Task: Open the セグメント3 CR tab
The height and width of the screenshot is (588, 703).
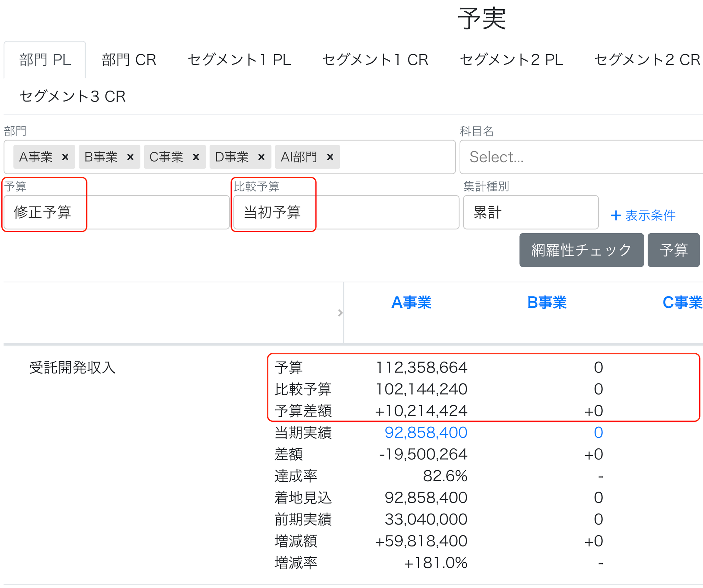Action: [72, 96]
